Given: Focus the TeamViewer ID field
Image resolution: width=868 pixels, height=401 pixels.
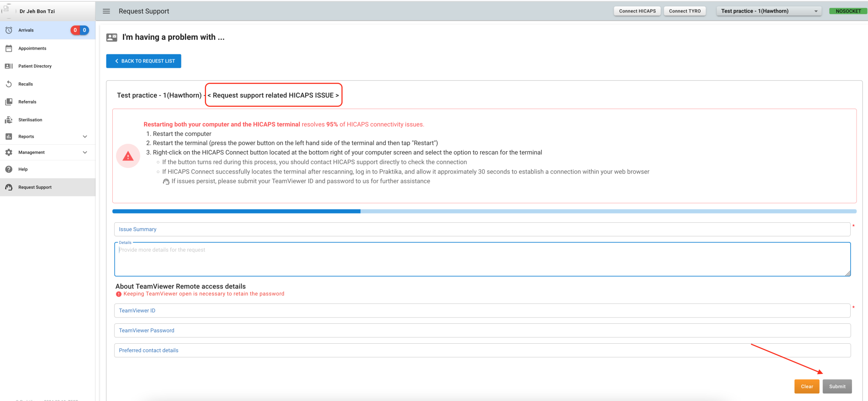Looking at the screenshot, I should [x=482, y=311].
